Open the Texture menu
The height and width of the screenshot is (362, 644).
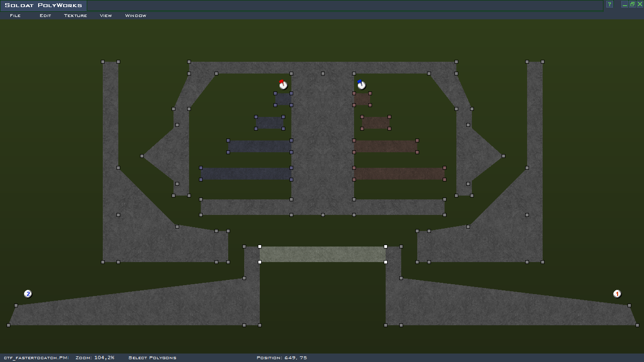(75, 16)
